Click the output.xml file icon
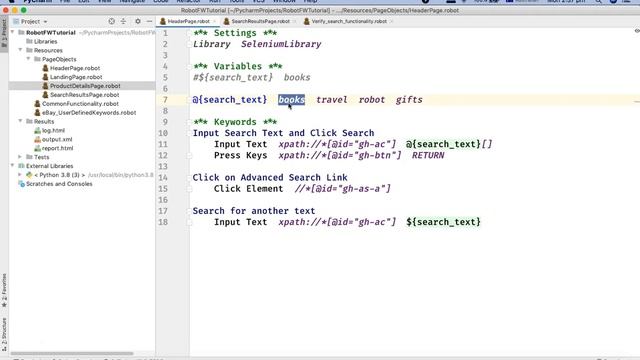This screenshot has width=640, height=360. coord(38,140)
